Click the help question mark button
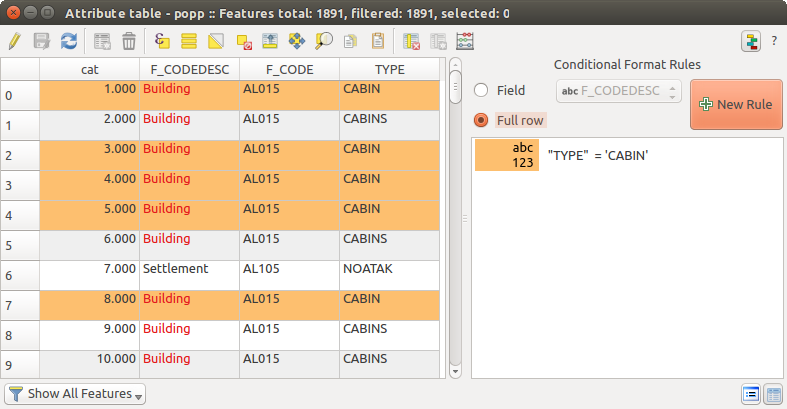 (774, 41)
